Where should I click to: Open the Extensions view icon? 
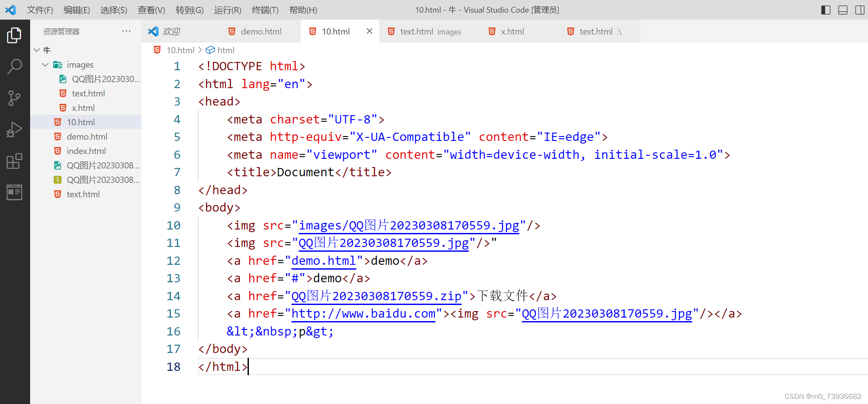click(x=14, y=161)
